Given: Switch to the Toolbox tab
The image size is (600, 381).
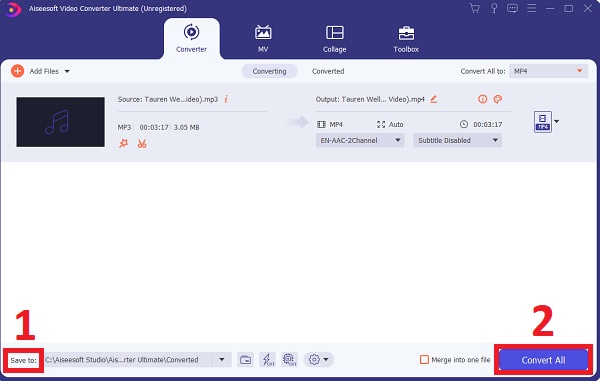Looking at the screenshot, I should (x=406, y=38).
